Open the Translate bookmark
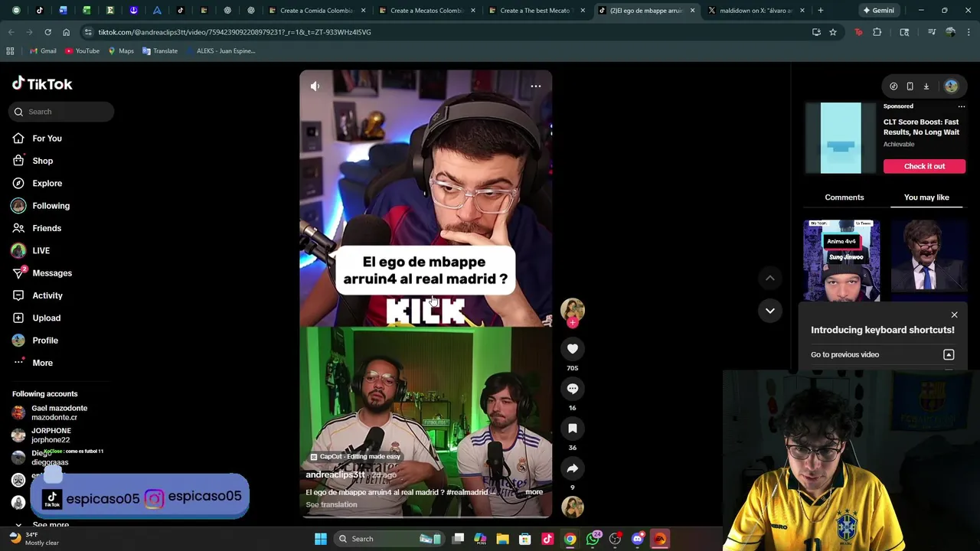980x551 pixels. click(x=160, y=51)
